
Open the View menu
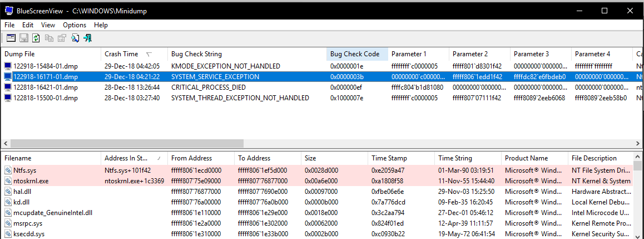coord(48,25)
